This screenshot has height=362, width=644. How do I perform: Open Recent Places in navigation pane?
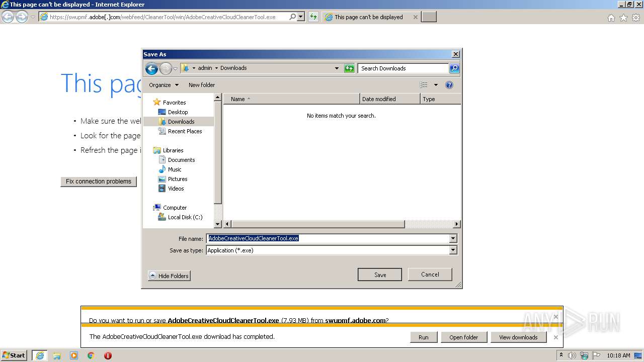(x=185, y=131)
